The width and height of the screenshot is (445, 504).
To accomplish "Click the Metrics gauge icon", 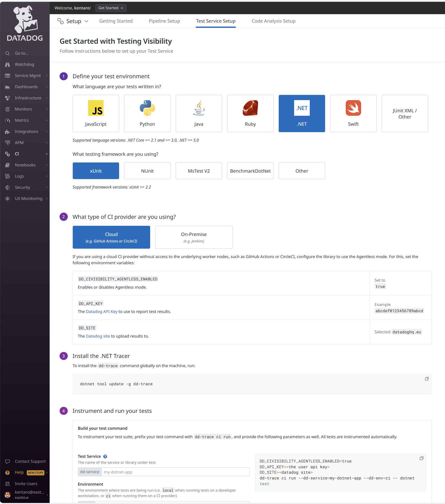I will pyautogui.click(x=7, y=120).
